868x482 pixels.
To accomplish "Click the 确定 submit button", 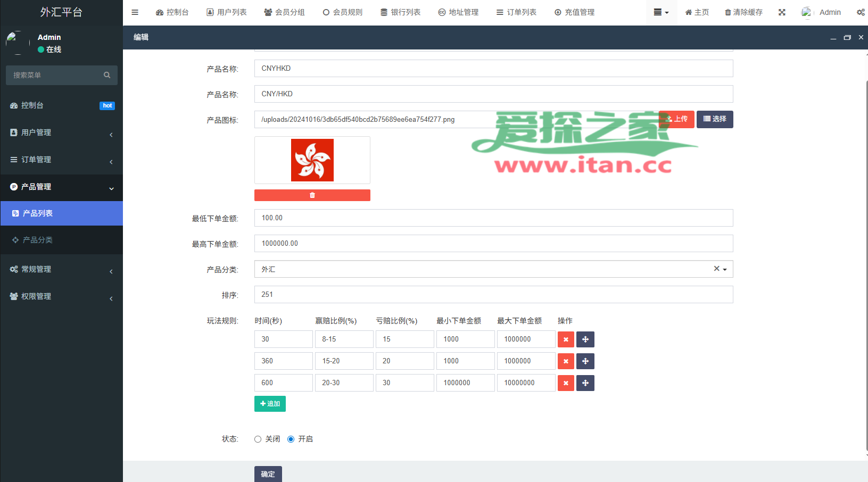I will 268,473.
